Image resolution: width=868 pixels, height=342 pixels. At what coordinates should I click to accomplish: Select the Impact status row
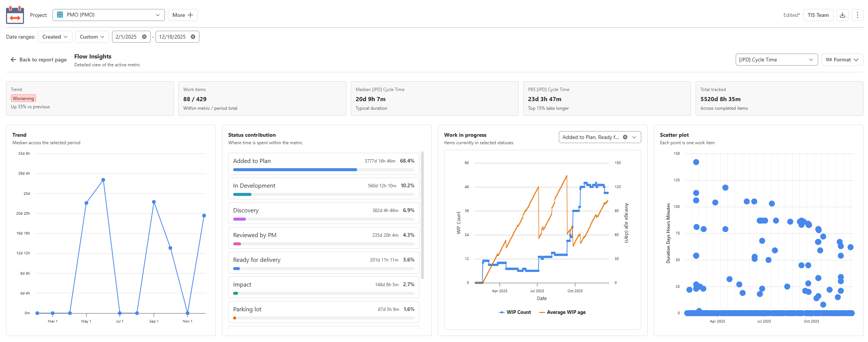(x=324, y=287)
